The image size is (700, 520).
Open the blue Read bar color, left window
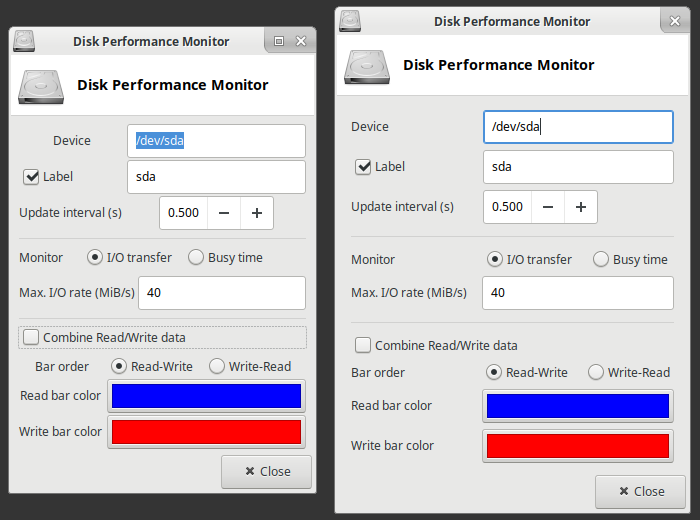[206, 396]
